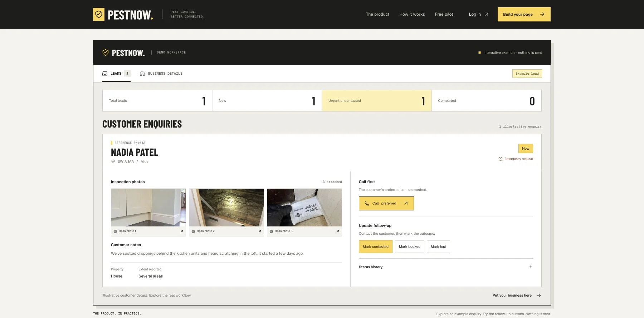Viewport: 644px width, 318px height.
Task: Click the Log in arrow icon
Action: tap(486, 14)
